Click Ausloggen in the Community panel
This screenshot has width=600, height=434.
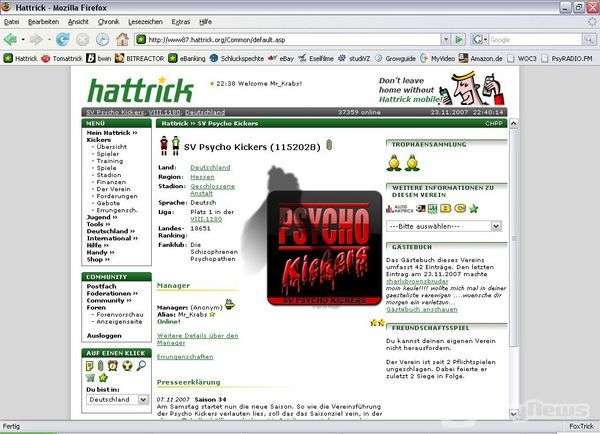point(104,336)
